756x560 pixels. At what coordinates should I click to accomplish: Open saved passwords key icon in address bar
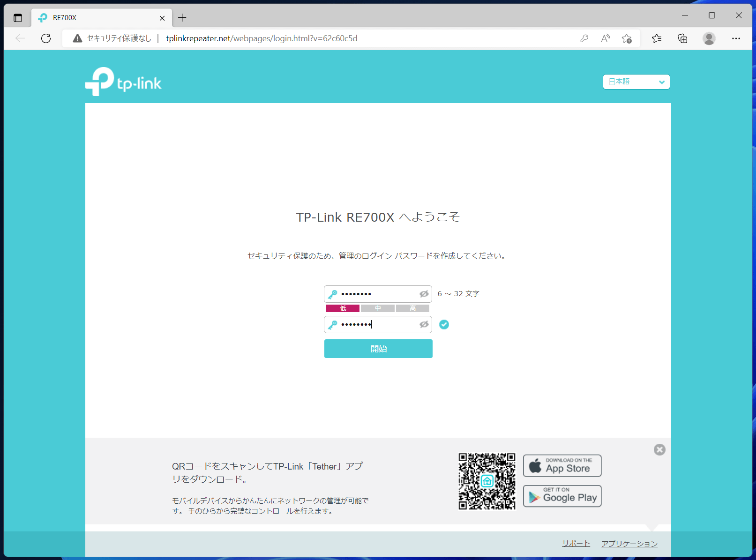point(584,38)
